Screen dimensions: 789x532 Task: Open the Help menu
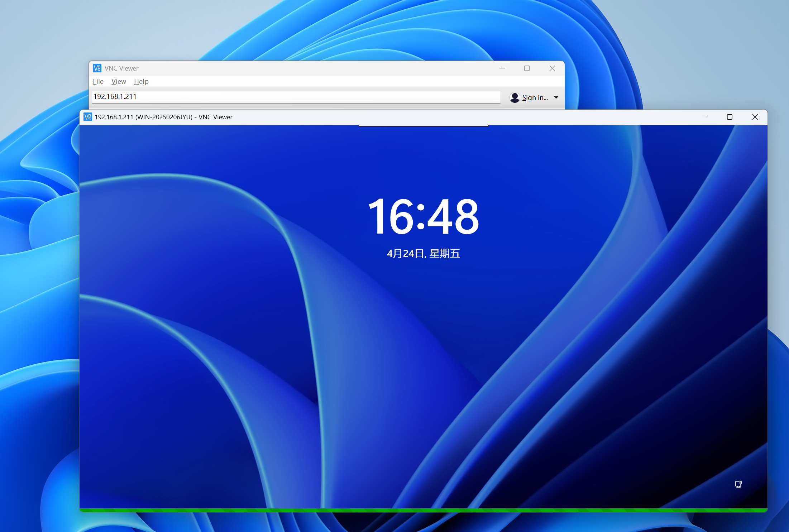141,81
